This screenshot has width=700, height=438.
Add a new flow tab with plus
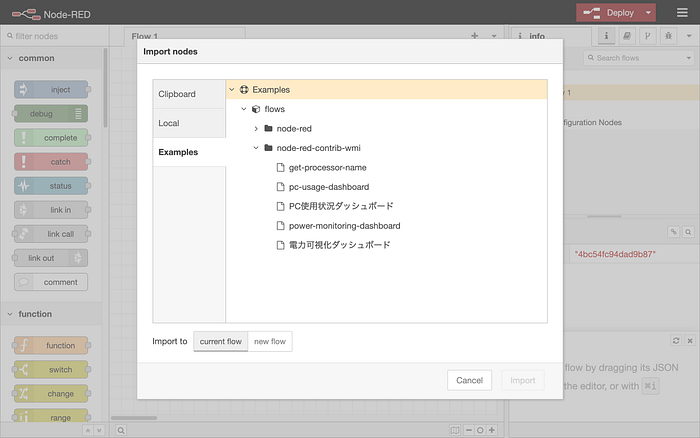pyautogui.click(x=475, y=36)
